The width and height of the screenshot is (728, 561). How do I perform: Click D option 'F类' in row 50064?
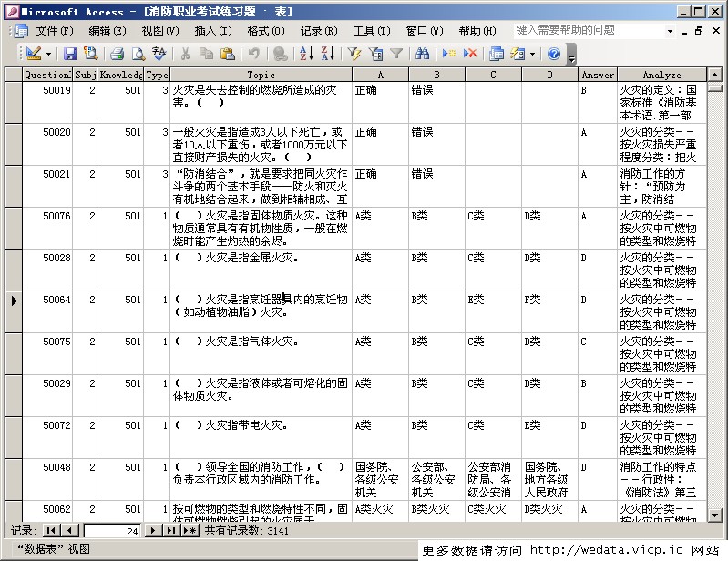click(549, 311)
